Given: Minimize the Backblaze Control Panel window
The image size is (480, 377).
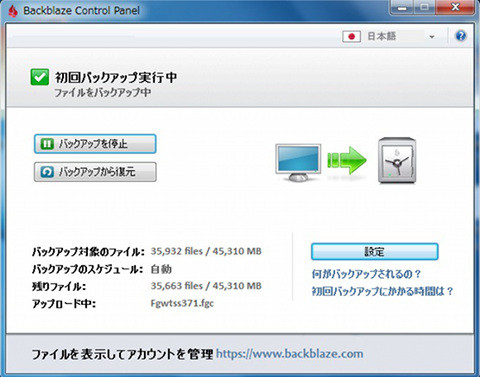Looking at the screenshot, I should point(402,8).
